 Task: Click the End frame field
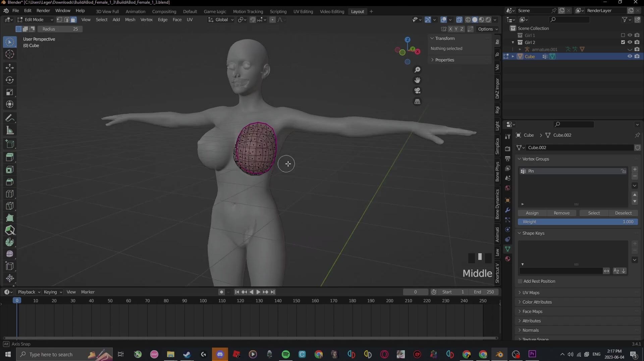tap(483, 292)
